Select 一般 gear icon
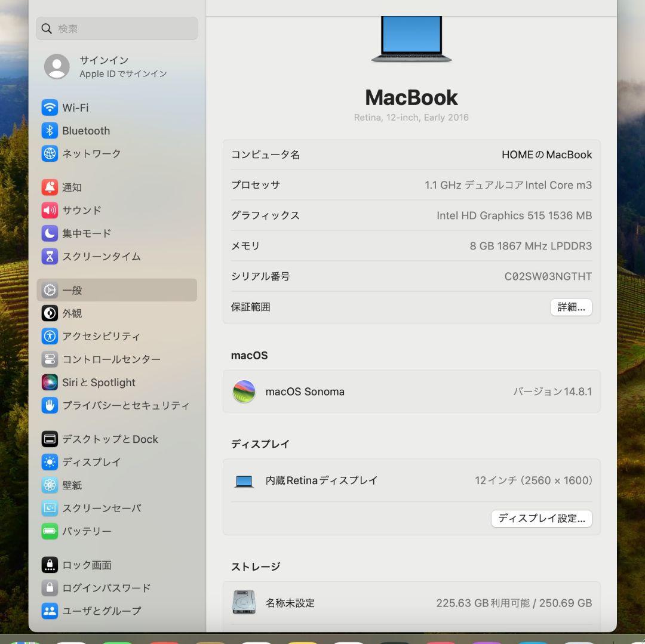 (x=50, y=290)
